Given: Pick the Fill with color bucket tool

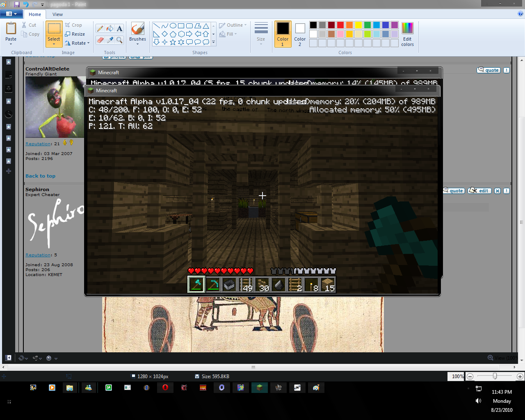Looking at the screenshot, I should [x=109, y=28].
